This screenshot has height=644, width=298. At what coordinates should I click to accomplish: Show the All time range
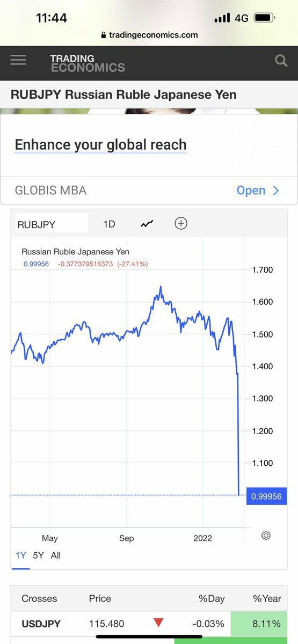(x=56, y=555)
